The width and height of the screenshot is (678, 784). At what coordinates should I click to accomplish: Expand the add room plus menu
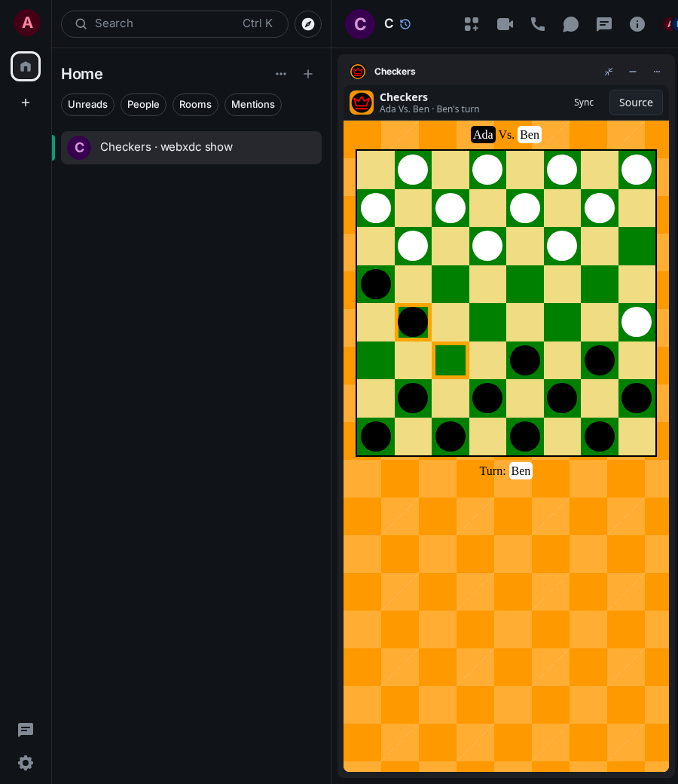[x=308, y=74]
